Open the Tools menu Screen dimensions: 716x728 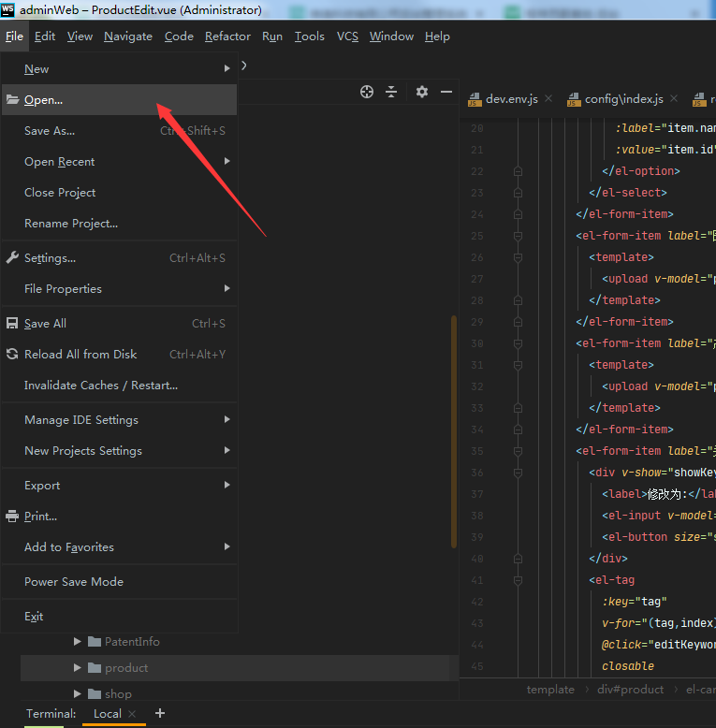(x=309, y=36)
